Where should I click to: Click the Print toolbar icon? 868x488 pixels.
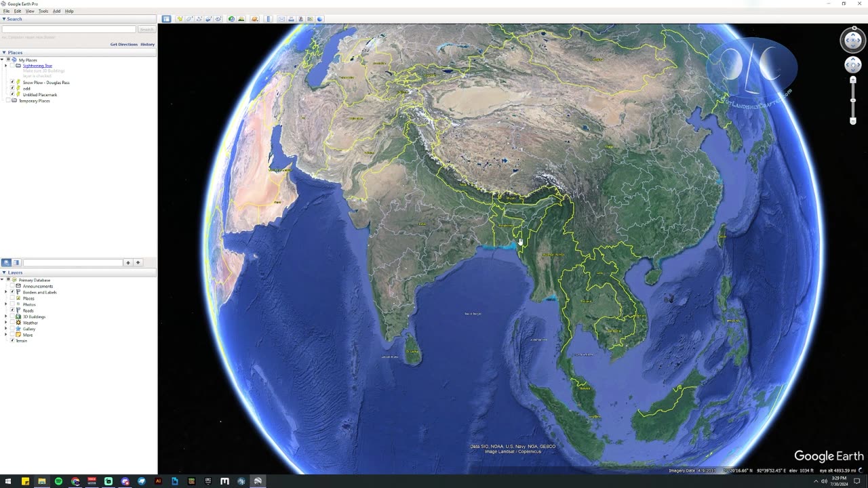(291, 19)
